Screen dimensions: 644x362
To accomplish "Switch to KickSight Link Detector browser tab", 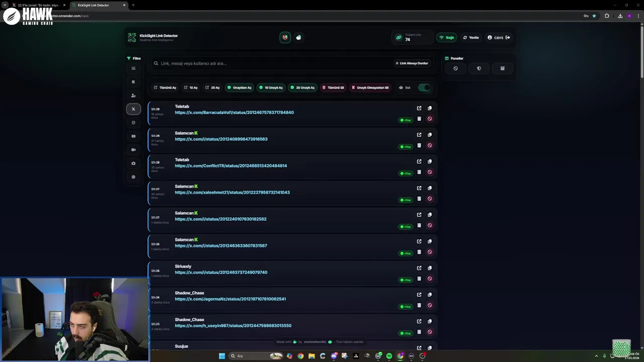I will 98,5.
